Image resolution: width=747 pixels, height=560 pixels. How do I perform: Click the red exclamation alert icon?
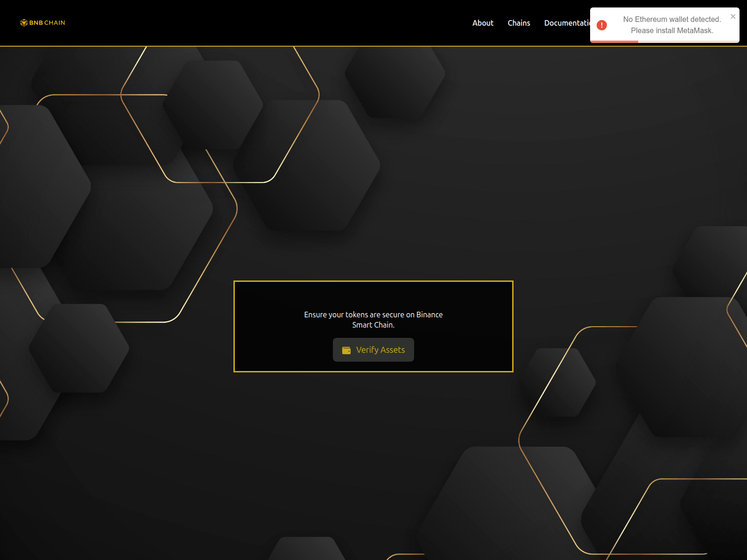pyautogui.click(x=602, y=25)
